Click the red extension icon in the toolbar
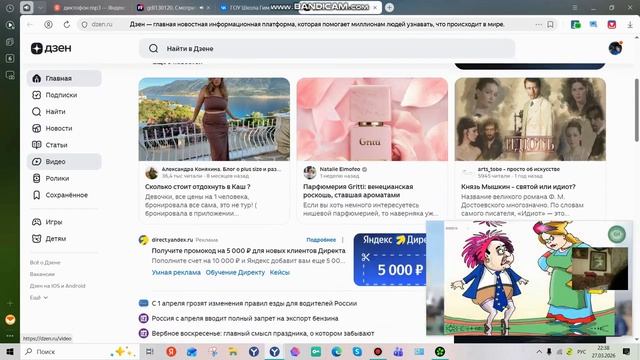640x360 pixels. (611, 24)
